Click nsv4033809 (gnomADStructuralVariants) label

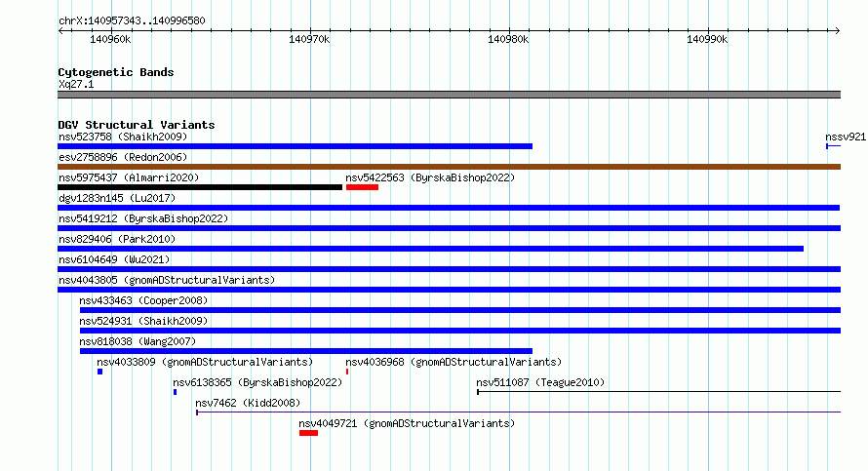(205, 362)
